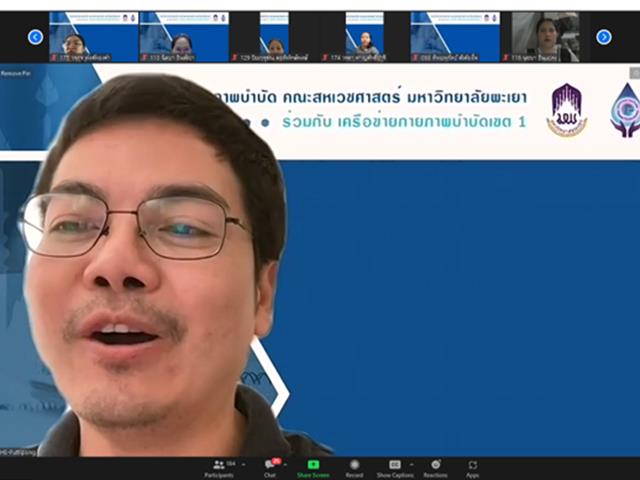640x480 pixels.
Task: Expand the Chat options arrow
Action: pos(285,464)
